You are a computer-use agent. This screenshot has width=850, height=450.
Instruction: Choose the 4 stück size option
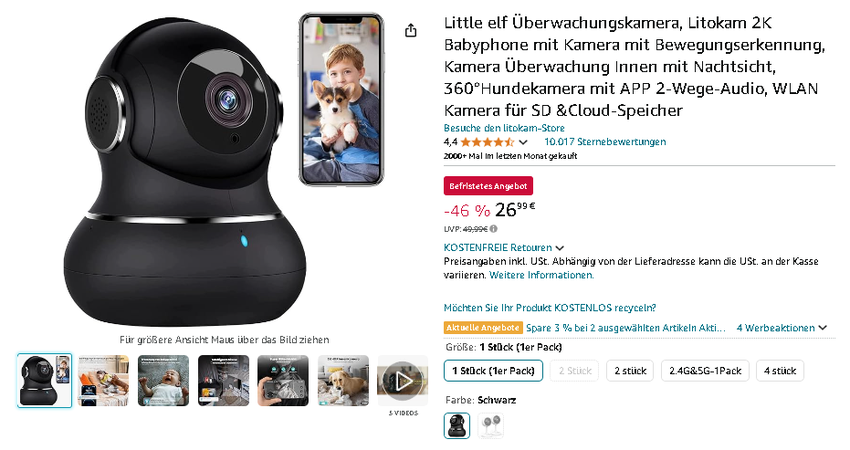click(x=780, y=371)
